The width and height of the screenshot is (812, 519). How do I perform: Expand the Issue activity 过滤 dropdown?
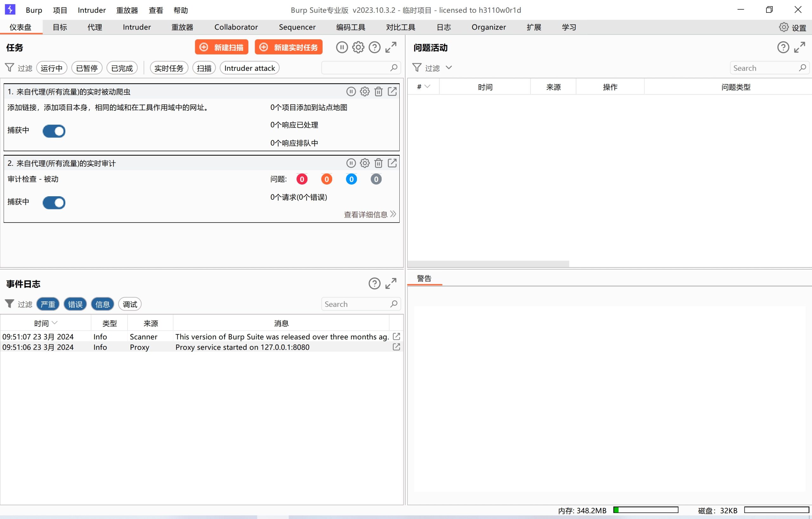(449, 68)
